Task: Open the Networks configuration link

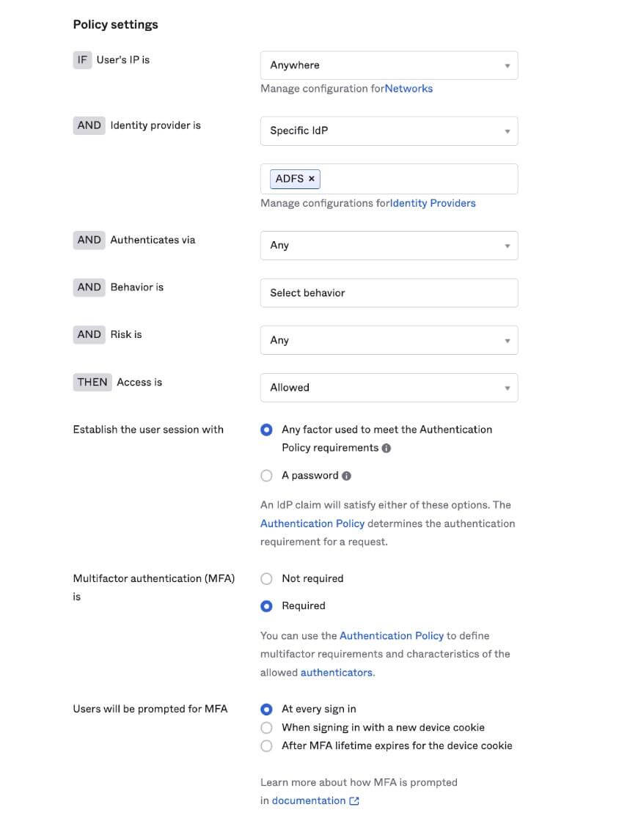Action: pyautogui.click(x=409, y=89)
